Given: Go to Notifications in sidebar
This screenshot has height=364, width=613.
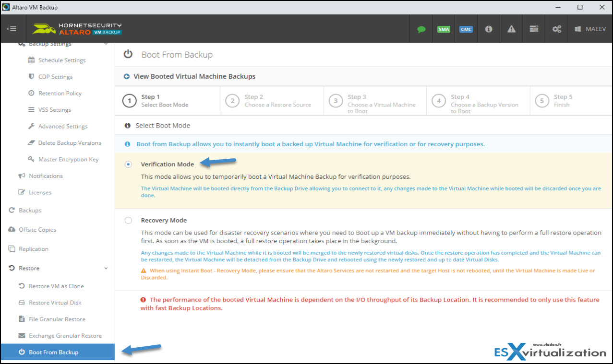Looking at the screenshot, I should coord(46,176).
